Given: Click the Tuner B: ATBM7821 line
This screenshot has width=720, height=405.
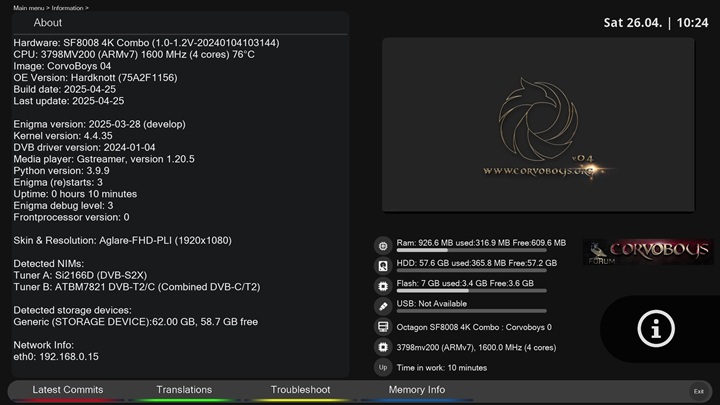Looking at the screenshot, I should tap(136, 287).
